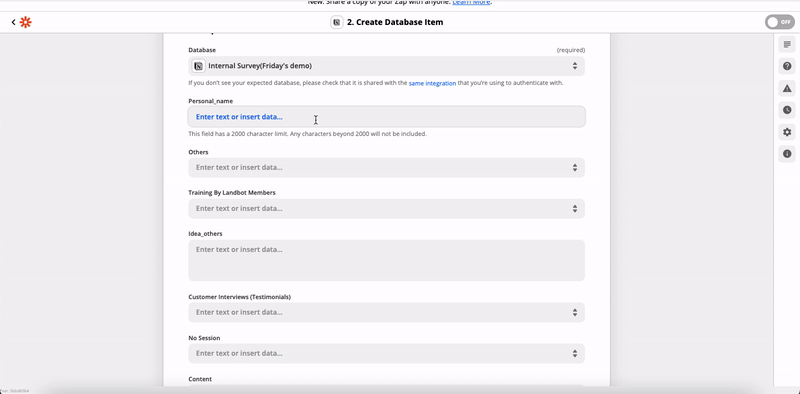Toggle the Zap OFF switch on
The height and width of the screenshot is (394, 800).
(x=780, y=22)
